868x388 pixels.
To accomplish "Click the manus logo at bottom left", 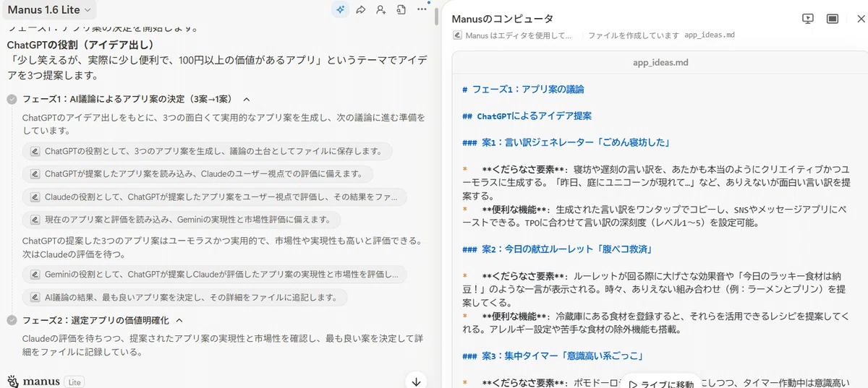I will click(34, 381).
